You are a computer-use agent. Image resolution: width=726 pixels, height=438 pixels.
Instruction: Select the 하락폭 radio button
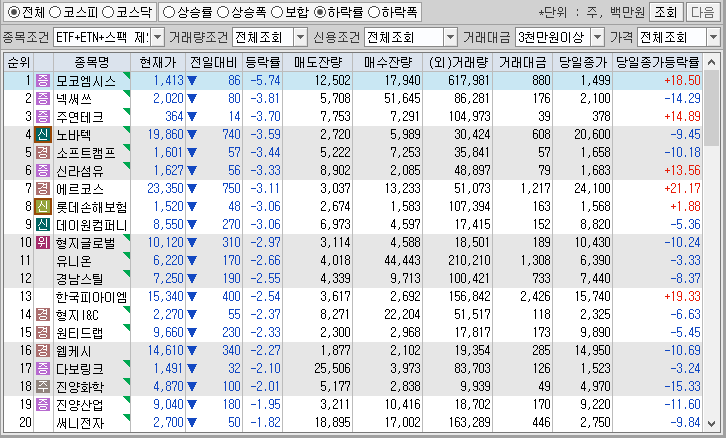(x=373, y=13)
